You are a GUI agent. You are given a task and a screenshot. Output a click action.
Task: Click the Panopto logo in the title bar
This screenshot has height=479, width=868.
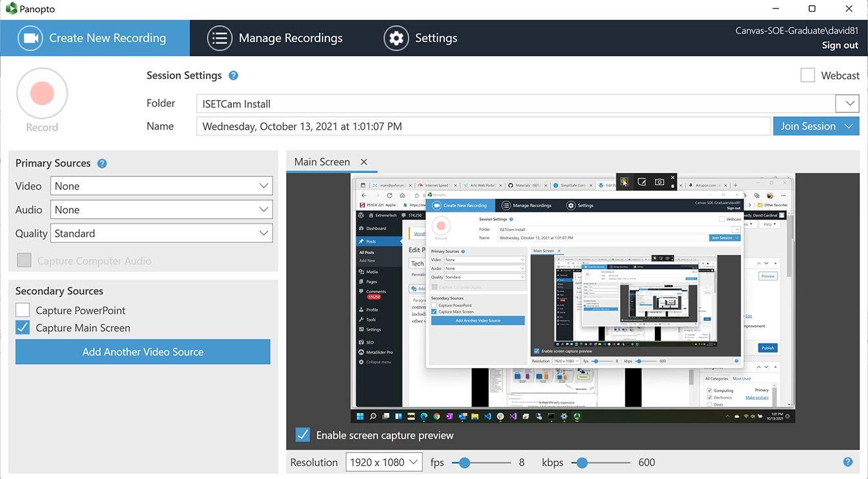pyautogui.click(x=11, y=9)
